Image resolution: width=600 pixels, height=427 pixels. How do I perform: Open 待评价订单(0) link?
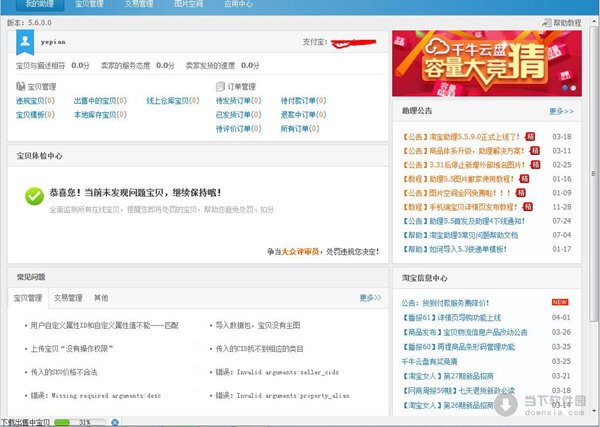click(x=238, y=129)
